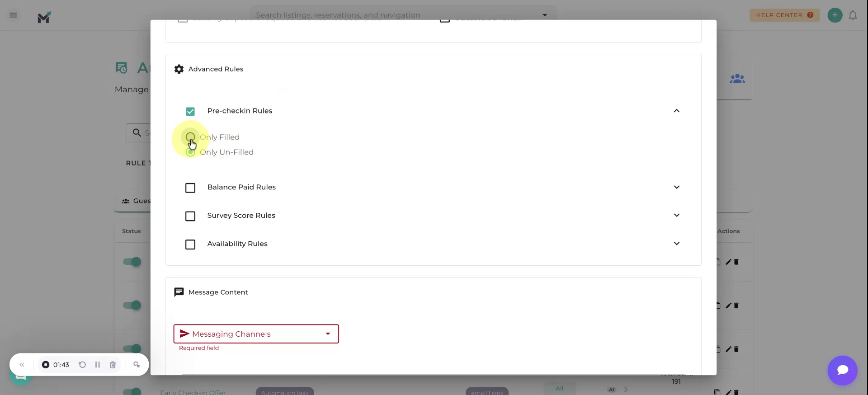Expand the bottom row chevron arrow
Screen dimensions: 868x395
[x=626, y=390]
